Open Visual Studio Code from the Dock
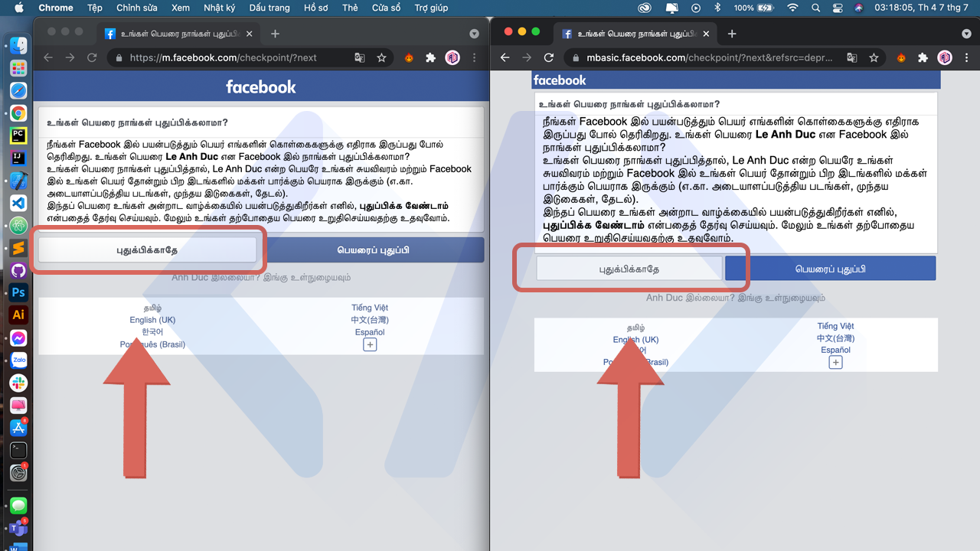Image resolution: width=980 pixels, height=551 pixels. [x=18, y=203]
